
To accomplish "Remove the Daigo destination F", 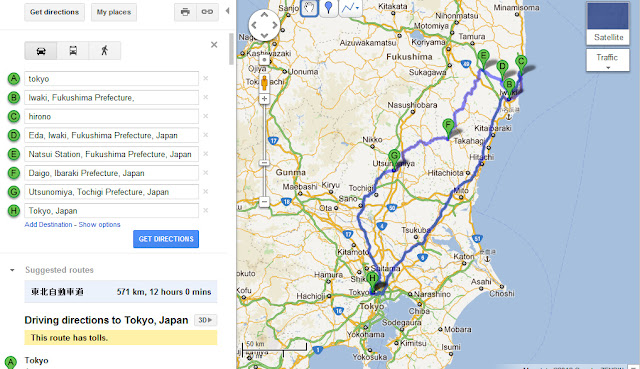I will pos(206,173).
